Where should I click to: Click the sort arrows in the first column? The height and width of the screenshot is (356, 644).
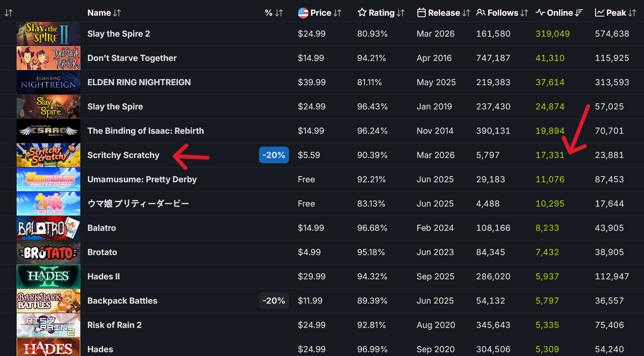(9, 13)
